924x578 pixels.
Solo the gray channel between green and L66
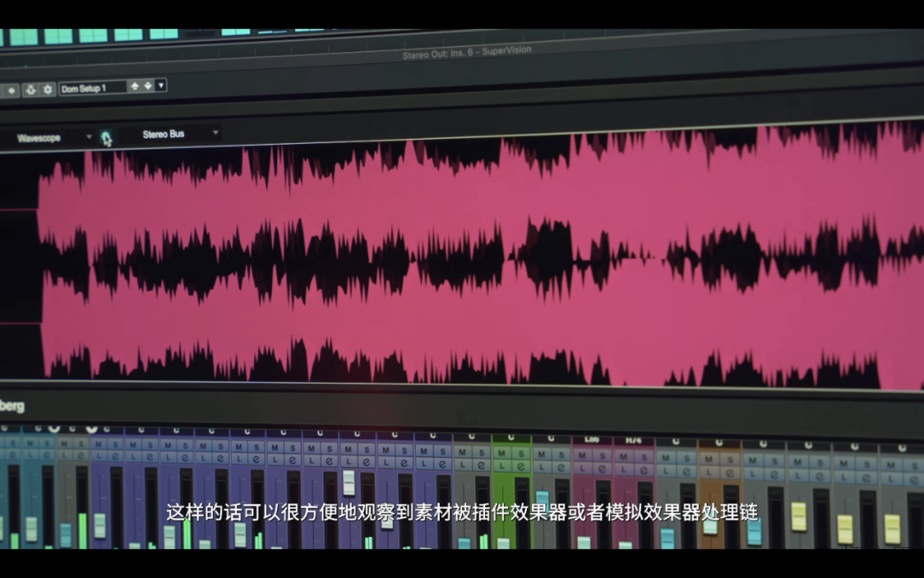(x=561, y=455)
